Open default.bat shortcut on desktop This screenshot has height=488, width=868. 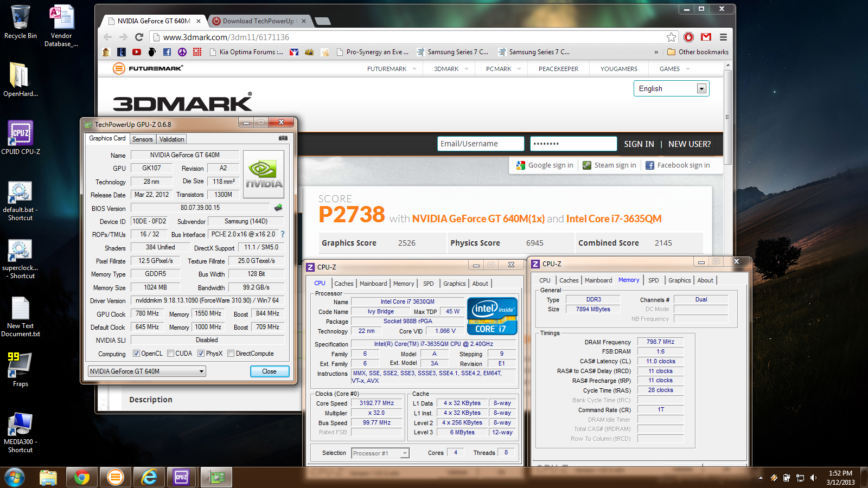[20, 201]
